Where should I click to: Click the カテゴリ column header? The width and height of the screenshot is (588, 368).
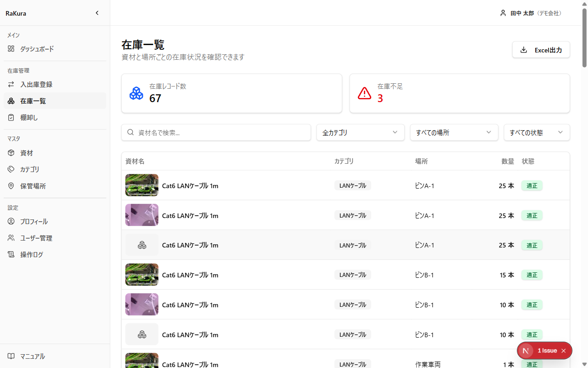point(344,161)
